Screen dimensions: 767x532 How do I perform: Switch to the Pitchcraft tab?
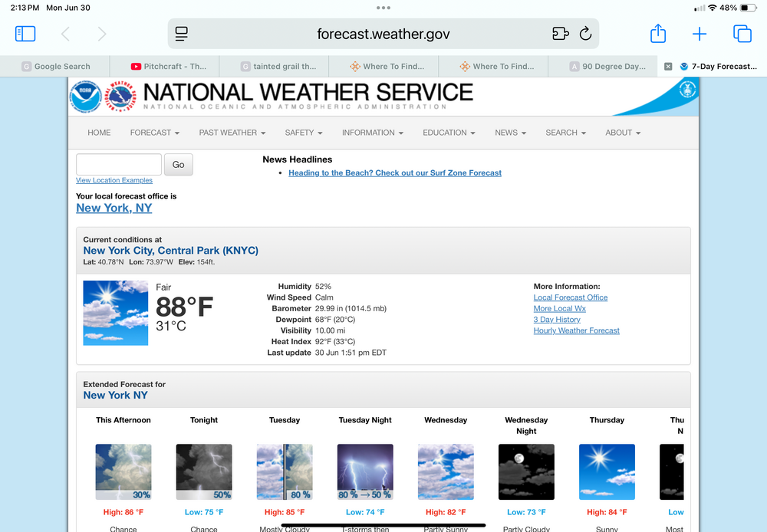point(165,67)
